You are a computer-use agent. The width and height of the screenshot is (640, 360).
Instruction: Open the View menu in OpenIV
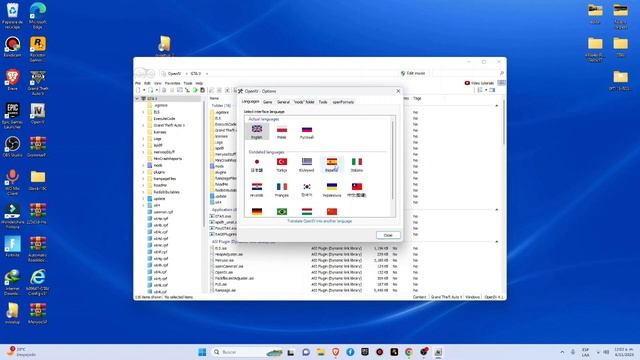point(158,83)
